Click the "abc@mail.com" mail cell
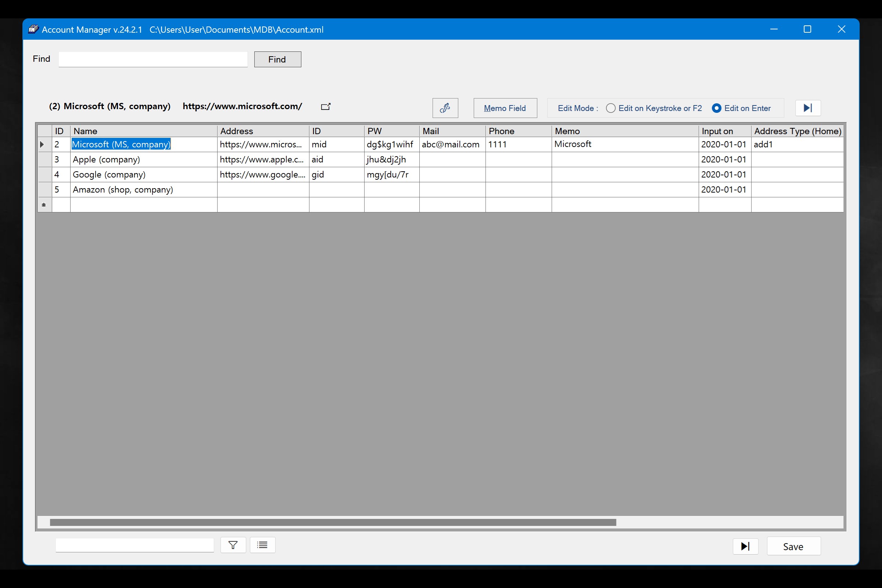This screenshot has height=588, width=882. (453, 144)
